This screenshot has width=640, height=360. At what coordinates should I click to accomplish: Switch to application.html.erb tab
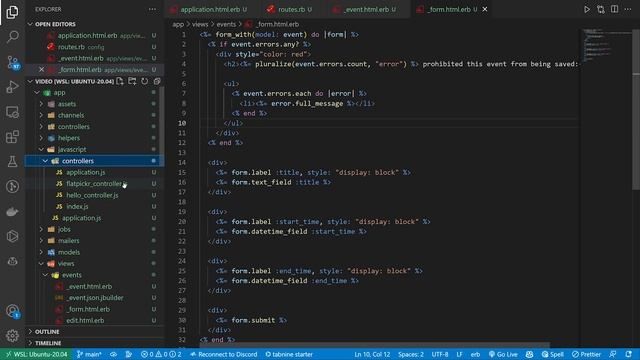point(210,9)
